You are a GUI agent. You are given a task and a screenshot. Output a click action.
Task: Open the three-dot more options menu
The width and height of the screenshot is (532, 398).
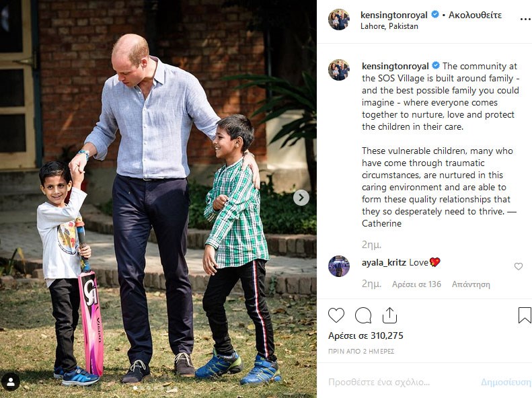click(525, 19)
